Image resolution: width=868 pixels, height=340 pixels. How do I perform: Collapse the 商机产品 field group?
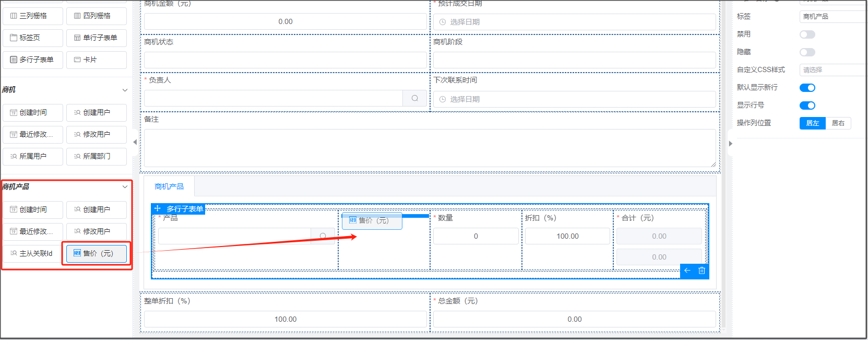tap(125, 186)
